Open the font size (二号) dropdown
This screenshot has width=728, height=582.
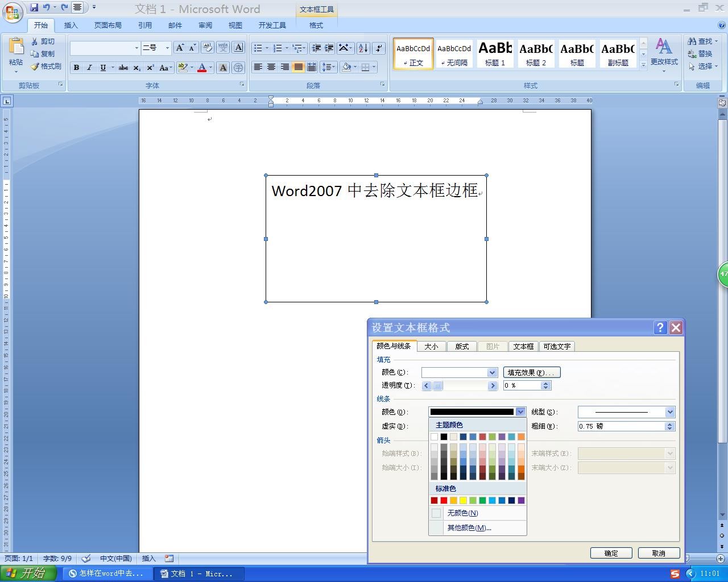pyautogui.click(x=167, y=48)
